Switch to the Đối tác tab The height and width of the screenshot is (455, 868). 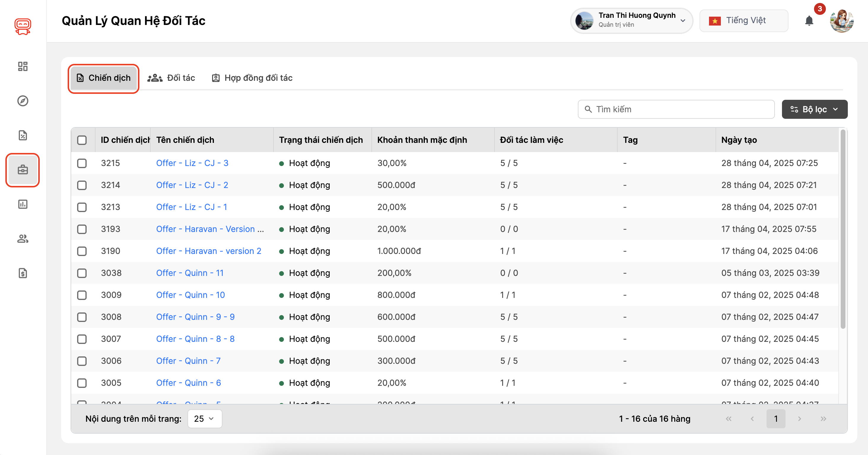click(x=171, y=78)
